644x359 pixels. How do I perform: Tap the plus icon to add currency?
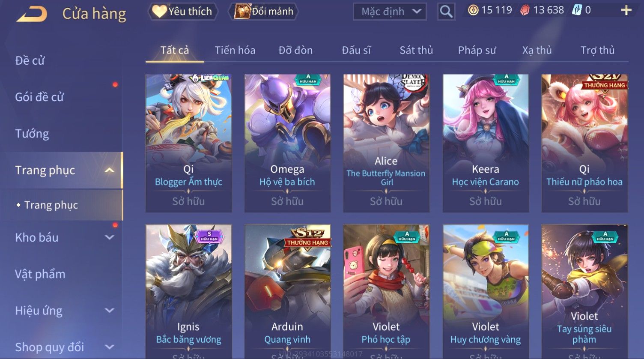[626, 10]
